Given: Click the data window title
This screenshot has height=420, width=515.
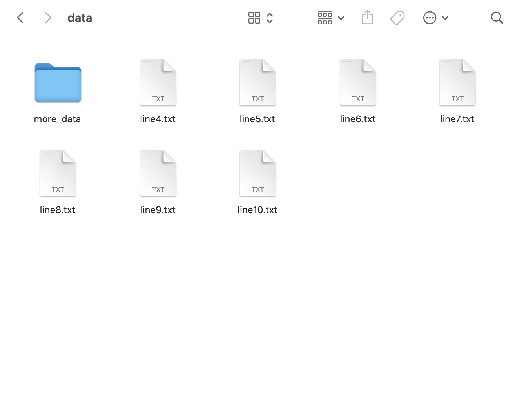Looking at the screenshot, I should [x=80, y=18].
